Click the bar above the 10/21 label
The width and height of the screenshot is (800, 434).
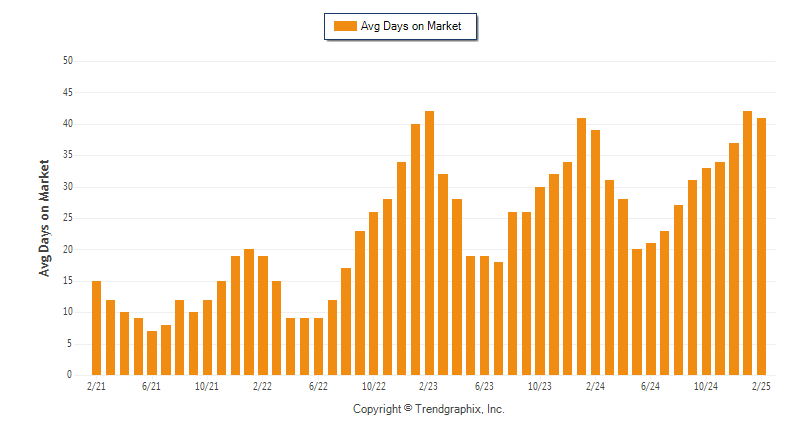point(207,338)
